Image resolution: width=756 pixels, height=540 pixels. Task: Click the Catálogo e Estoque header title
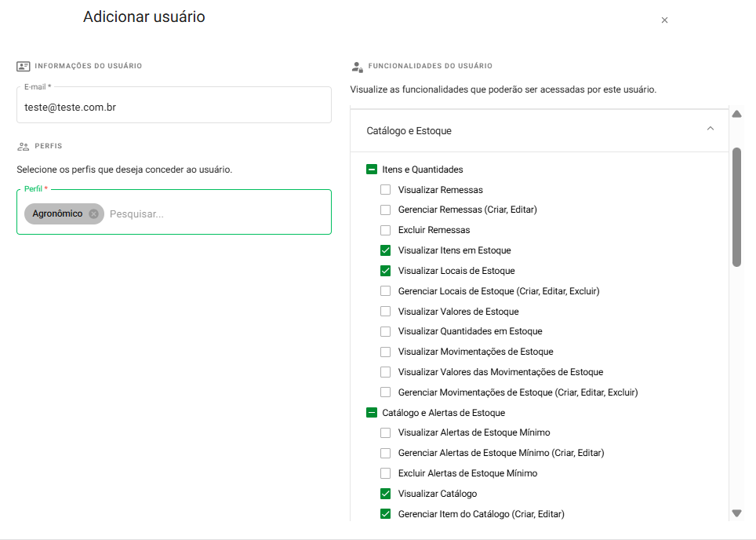[409, 131]
